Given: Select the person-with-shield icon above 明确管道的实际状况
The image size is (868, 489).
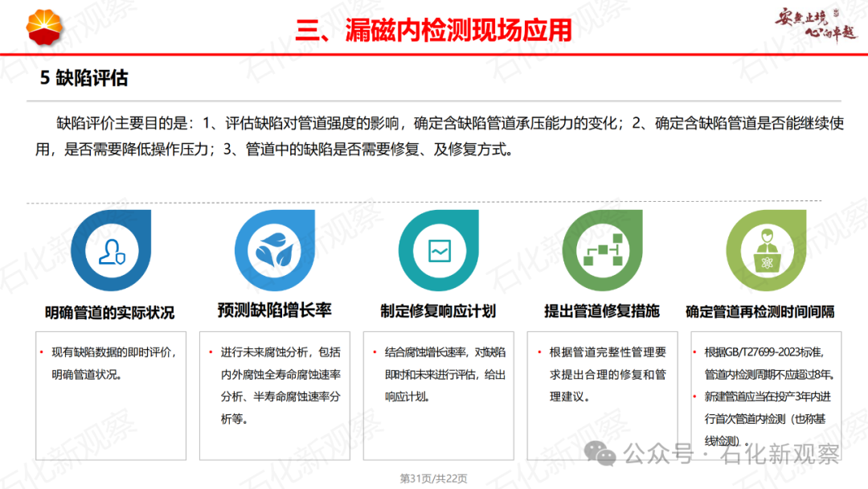Looking at the screenshot, I should click(110, 250).
